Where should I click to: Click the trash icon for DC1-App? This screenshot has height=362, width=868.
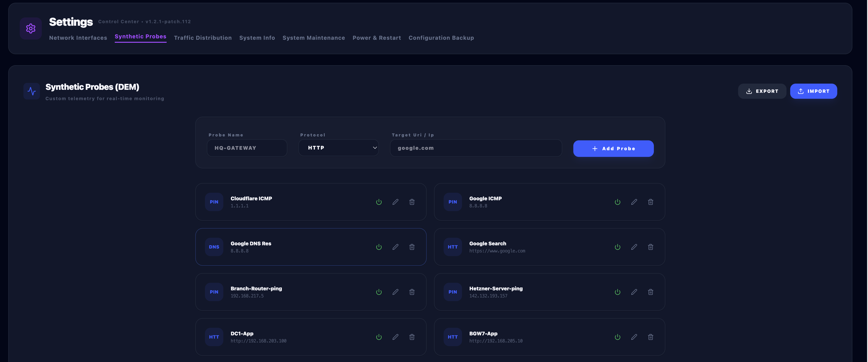(412, 337)
